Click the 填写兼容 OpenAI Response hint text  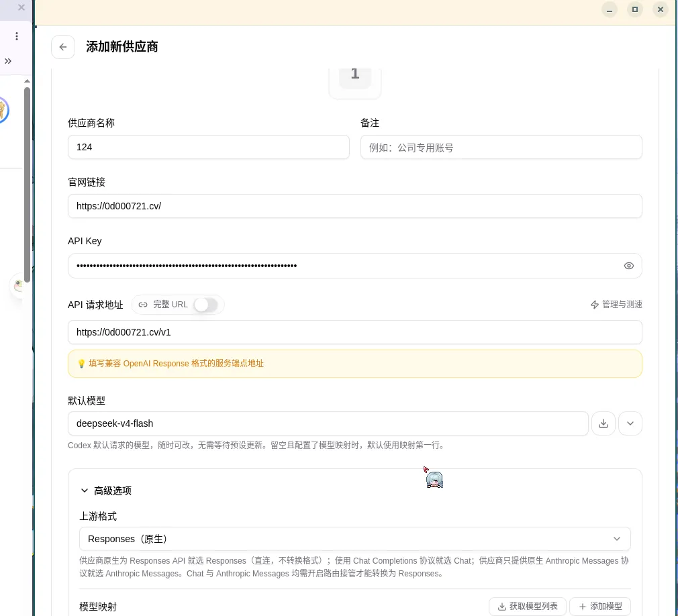176,364
